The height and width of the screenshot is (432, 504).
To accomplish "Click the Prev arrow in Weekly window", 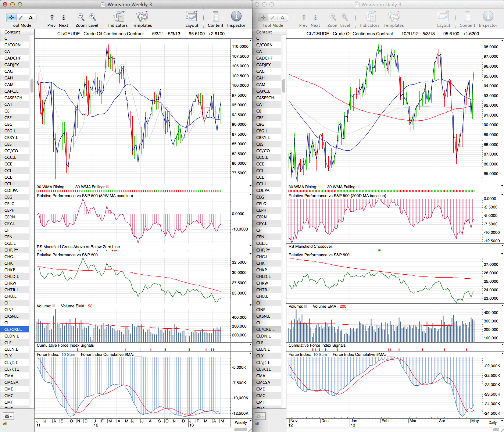I will point(52,17).
